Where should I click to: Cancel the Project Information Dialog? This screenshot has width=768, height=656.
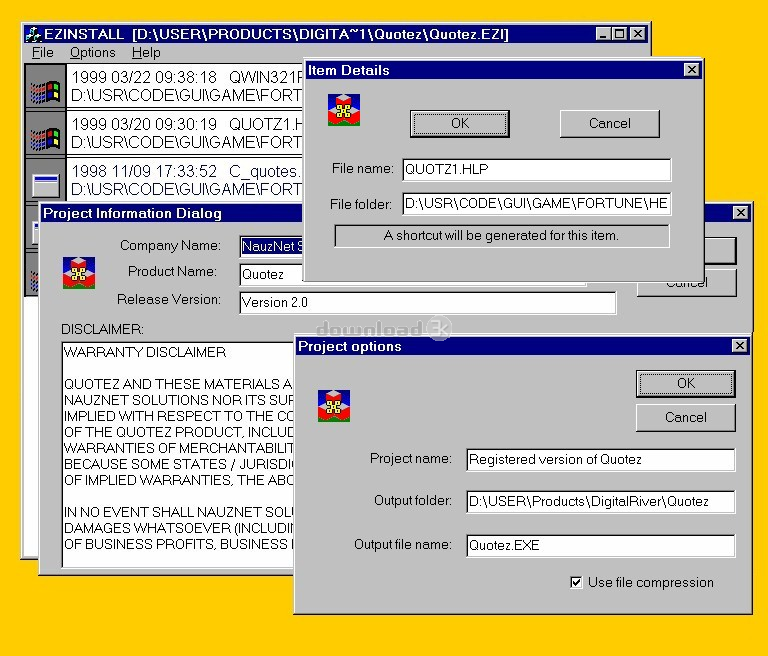[x=687, y=283]
